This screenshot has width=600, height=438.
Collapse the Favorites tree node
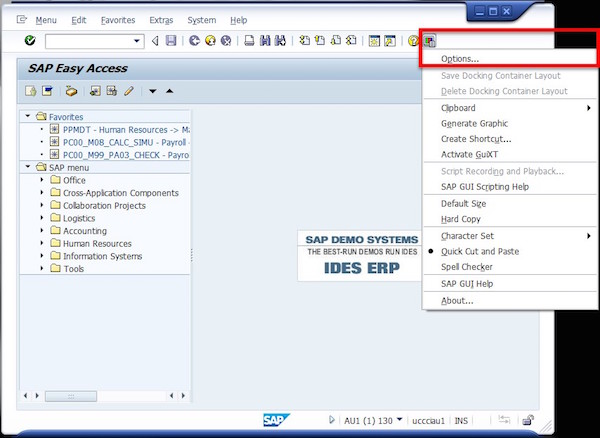pyautogui.click(x=28, y=117)
